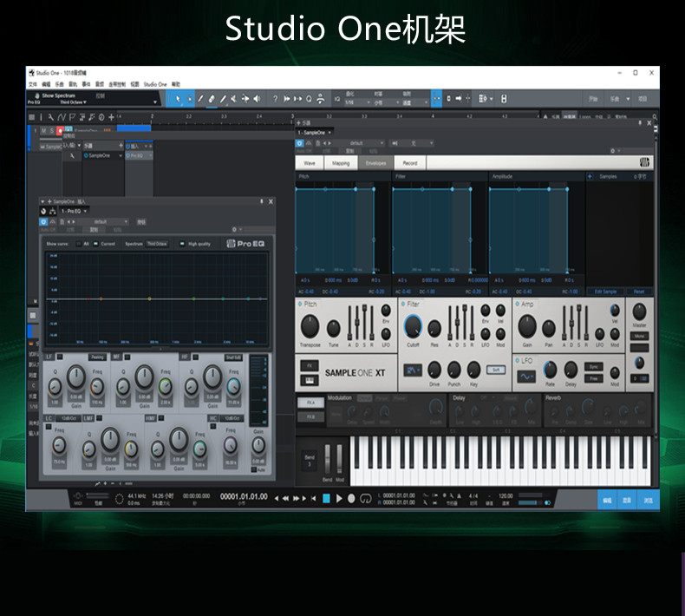Viewport: 685px width, 616px height.
Task: Select the Bend tool in the toolbar
Action: 245,99
